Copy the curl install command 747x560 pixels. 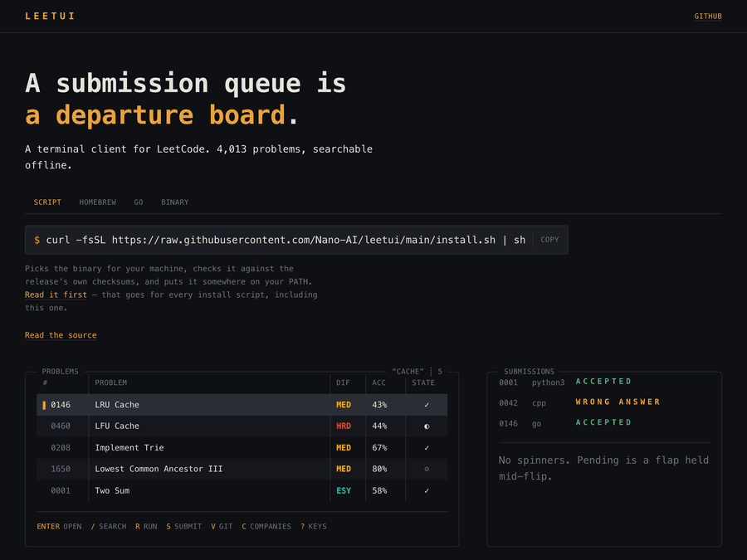click(549, 240)
